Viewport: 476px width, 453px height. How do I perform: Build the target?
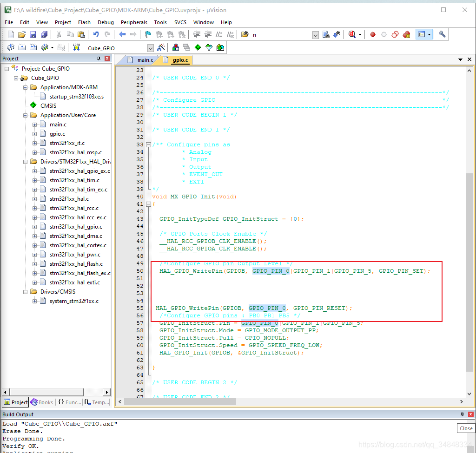pyautogui.click(x=22, y=47)
